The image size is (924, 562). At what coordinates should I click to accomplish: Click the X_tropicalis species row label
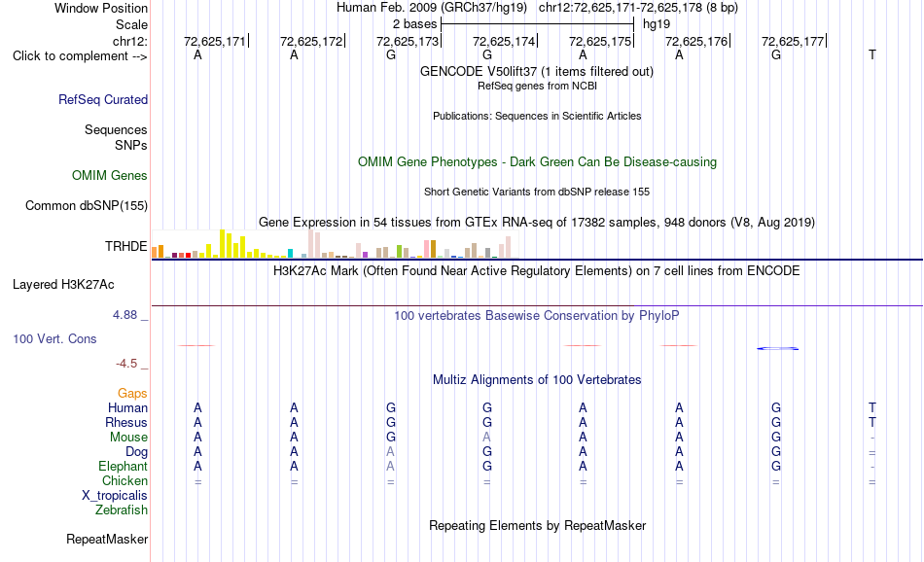point(115,496)
